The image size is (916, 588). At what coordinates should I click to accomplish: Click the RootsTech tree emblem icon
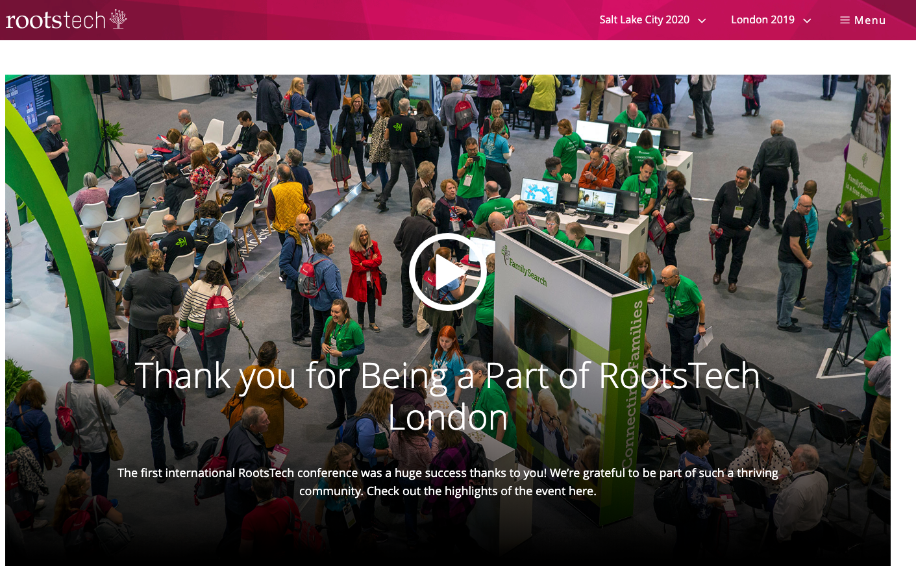(x=118, y=19)
